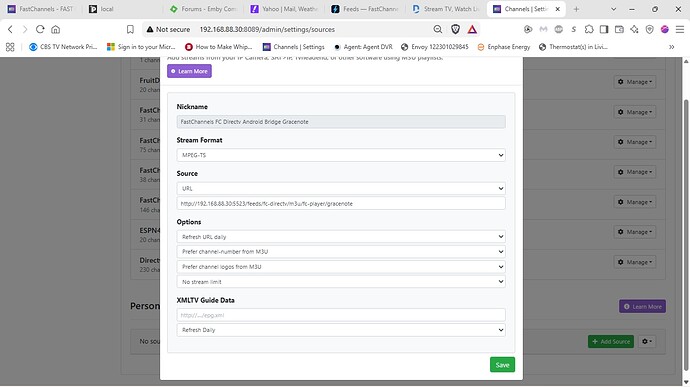Open the Refresh URL daily dropdown

tap(341, 236)
